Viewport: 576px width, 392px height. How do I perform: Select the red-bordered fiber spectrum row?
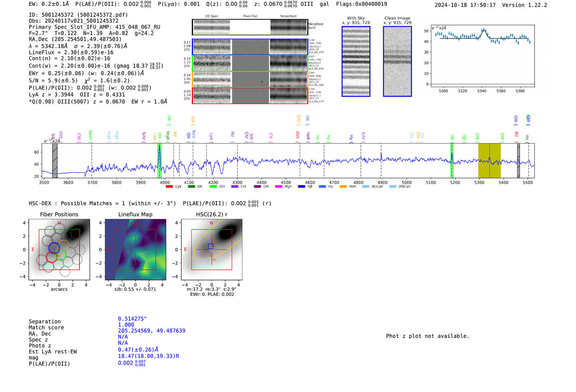(x=250, y=95)
